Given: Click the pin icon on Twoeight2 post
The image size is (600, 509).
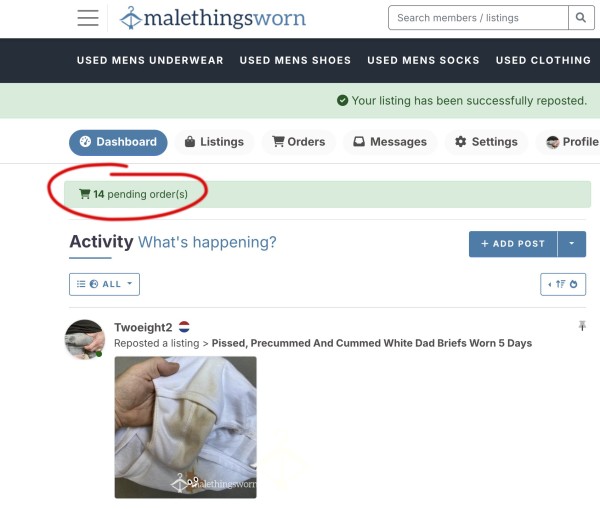Looking at the screenshot, I should (582, 326).
